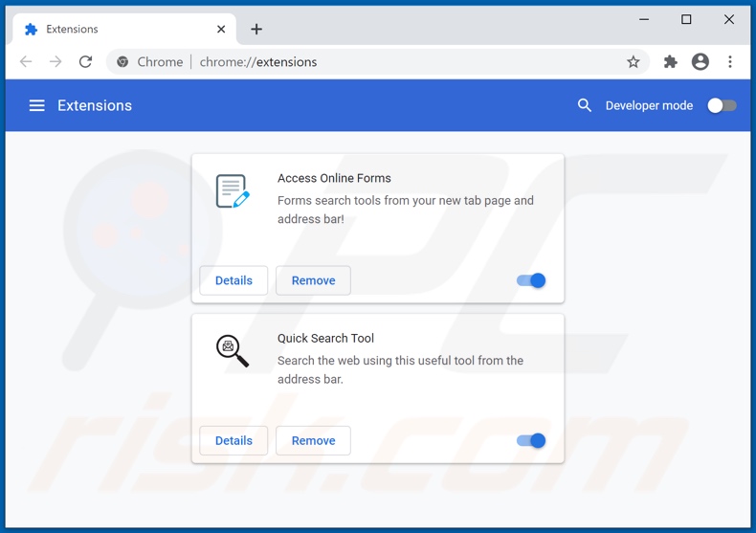
Task: Open Details for Quick Search Tool
Action: click(x=233, y=440)
